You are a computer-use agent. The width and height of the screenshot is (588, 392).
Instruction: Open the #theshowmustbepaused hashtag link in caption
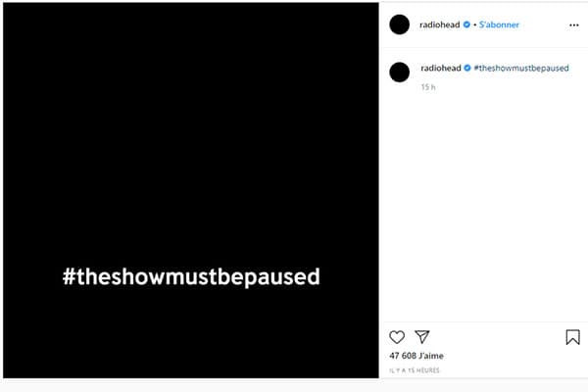tap(521, 68)
